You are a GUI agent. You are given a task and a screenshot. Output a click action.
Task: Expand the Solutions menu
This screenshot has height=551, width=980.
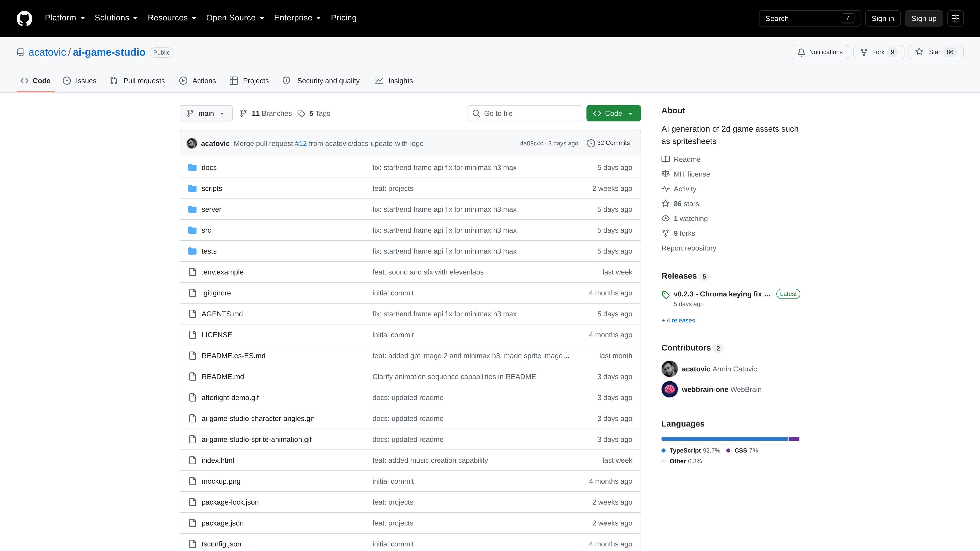click(x=116, y=18)
